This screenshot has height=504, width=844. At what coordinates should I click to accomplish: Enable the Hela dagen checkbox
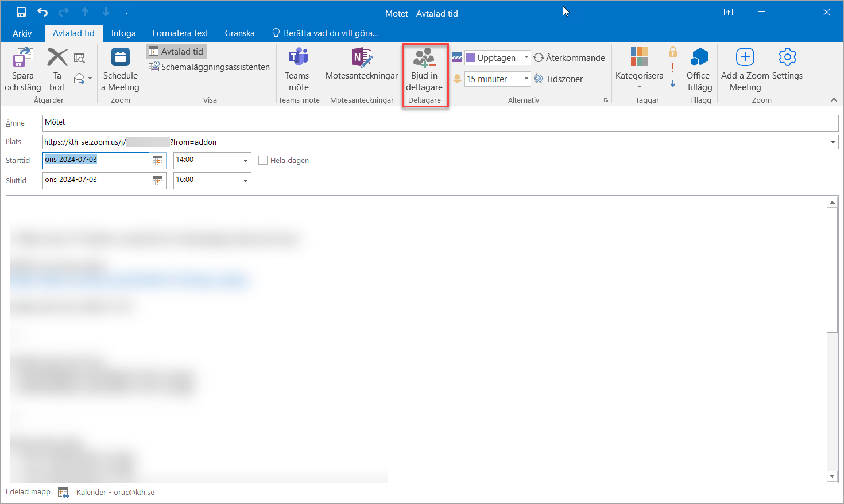[x=263, y=161]
